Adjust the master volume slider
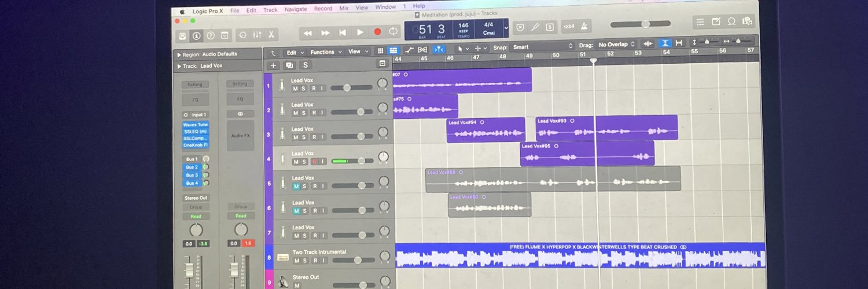This screenshot has height=289, width=868. pyautogui.click(x=641, y=24)
